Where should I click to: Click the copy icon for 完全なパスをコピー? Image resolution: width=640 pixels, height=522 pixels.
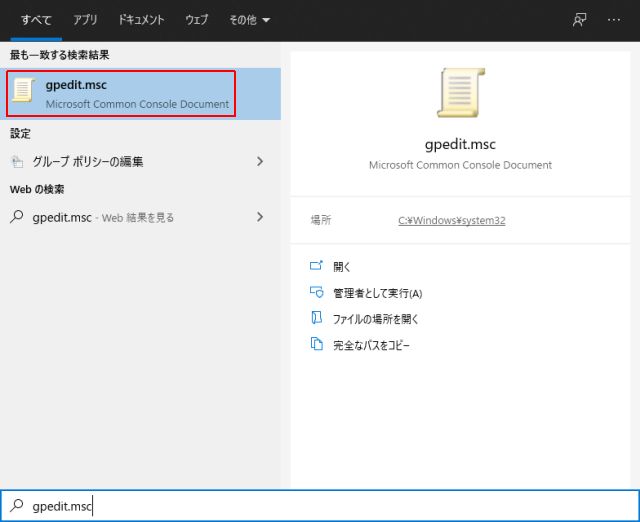tap(316, 345)
